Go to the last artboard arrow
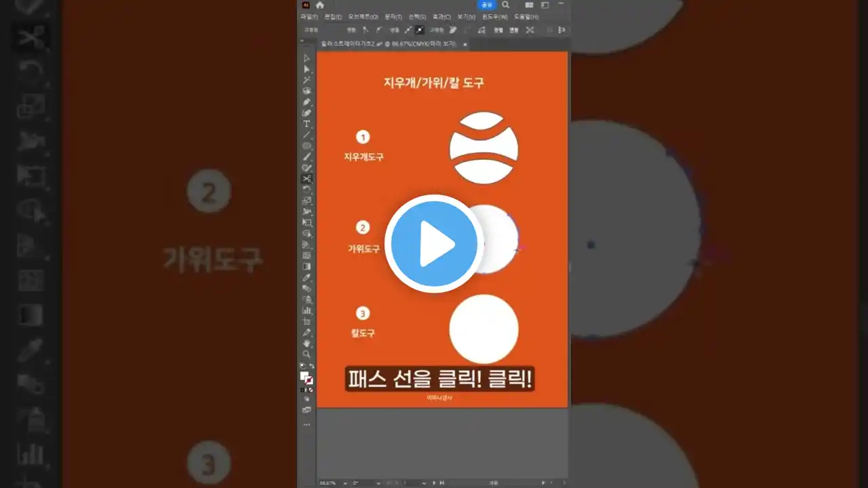Screen dimensions: 868x488 [442, 483]
